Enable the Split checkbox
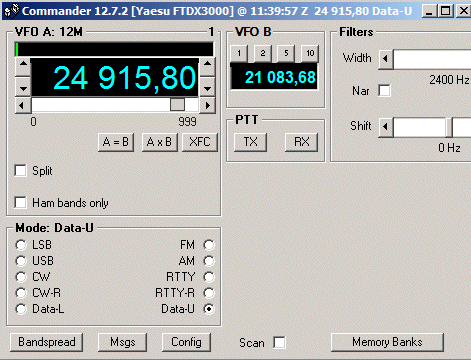The height and width of the screenshot is (360, 471). 21,171
